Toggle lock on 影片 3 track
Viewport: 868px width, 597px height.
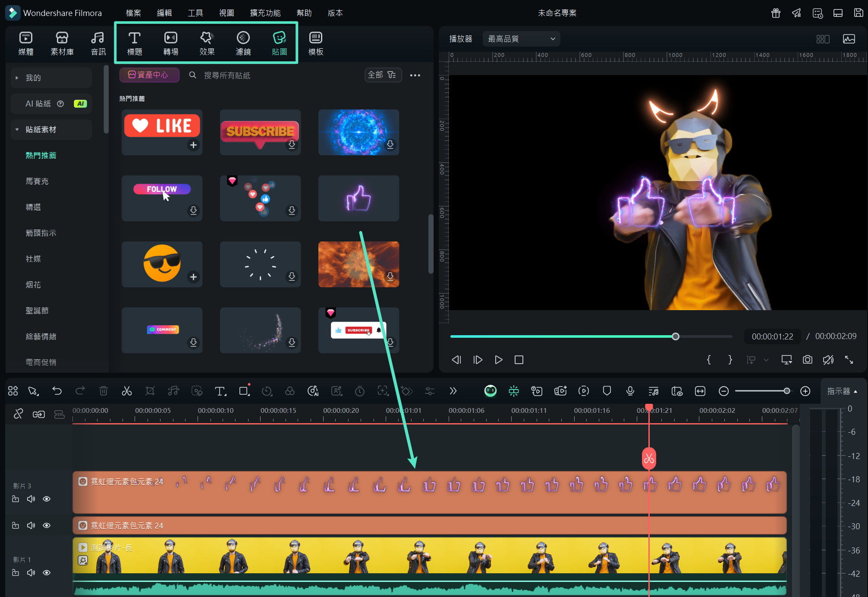click(x=16, y=499)
